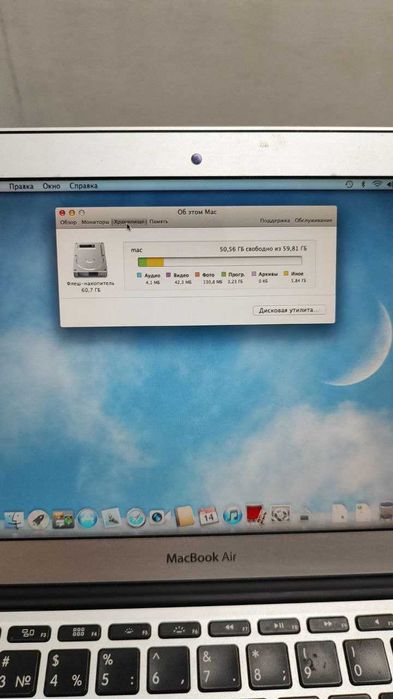The width and height of the screenshot is (393, 699).
Task: Click the Дисковая утилита button
Action: click(289, 310)
